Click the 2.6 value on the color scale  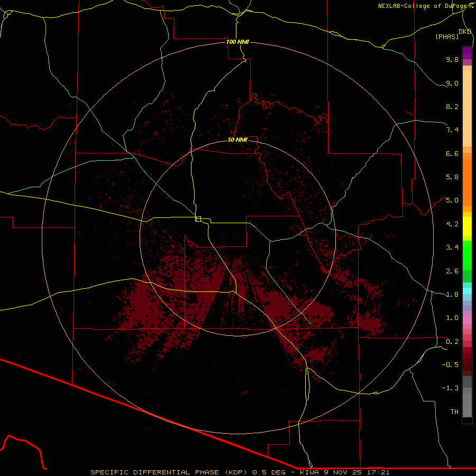pyautogui.click(x=452, y=271)
